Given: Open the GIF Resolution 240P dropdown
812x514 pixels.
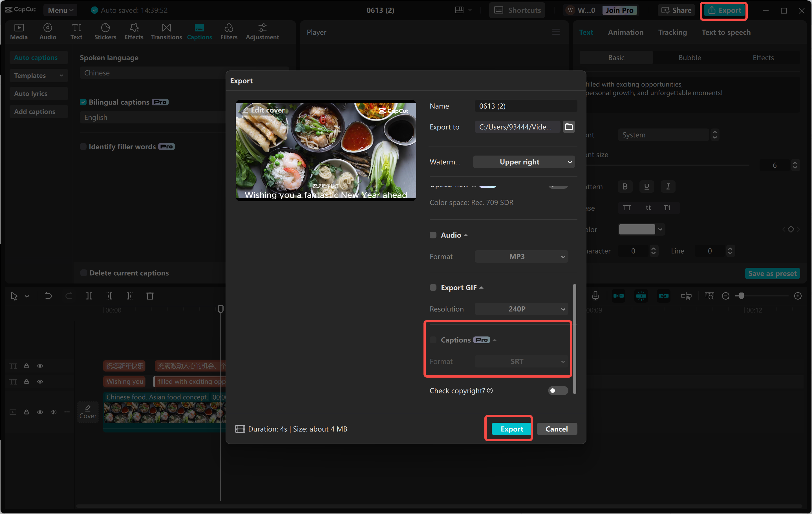Looking at the screenshot, I should (521, 309).
